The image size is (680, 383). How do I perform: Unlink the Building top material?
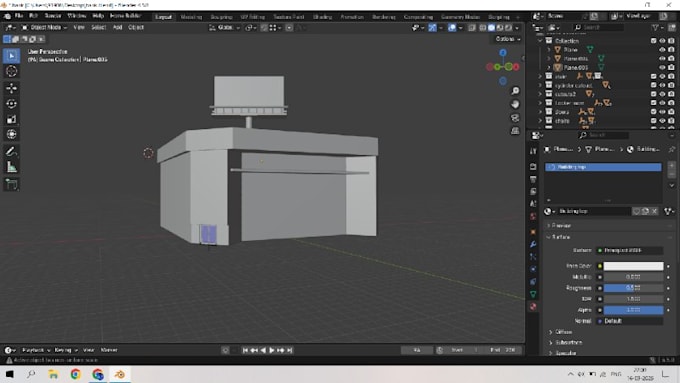tap(654, 211)
